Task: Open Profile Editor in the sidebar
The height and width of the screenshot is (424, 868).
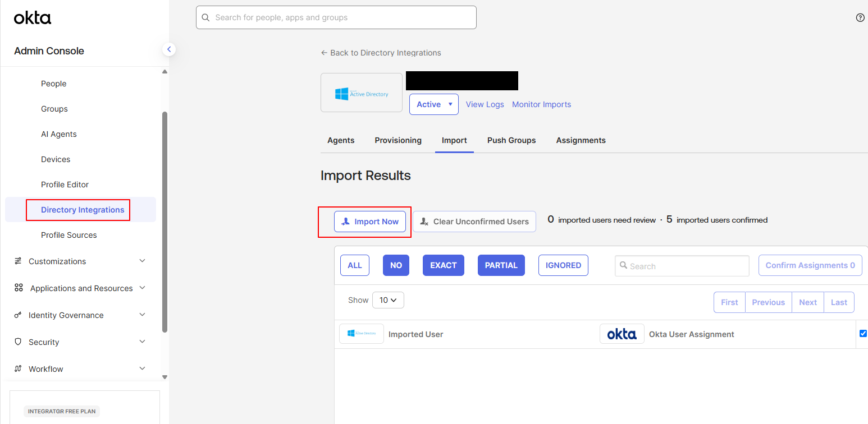Action: pos(65,185)
